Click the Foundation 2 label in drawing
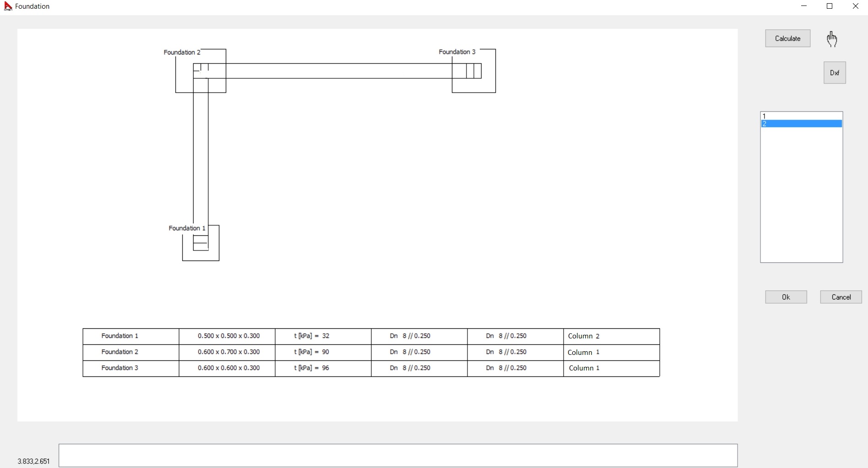The image size is (868, 468). coord(182,52)
